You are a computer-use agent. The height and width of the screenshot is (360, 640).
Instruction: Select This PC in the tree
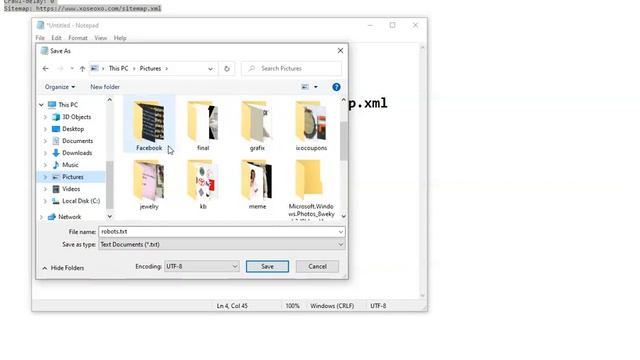pos(68,105)
